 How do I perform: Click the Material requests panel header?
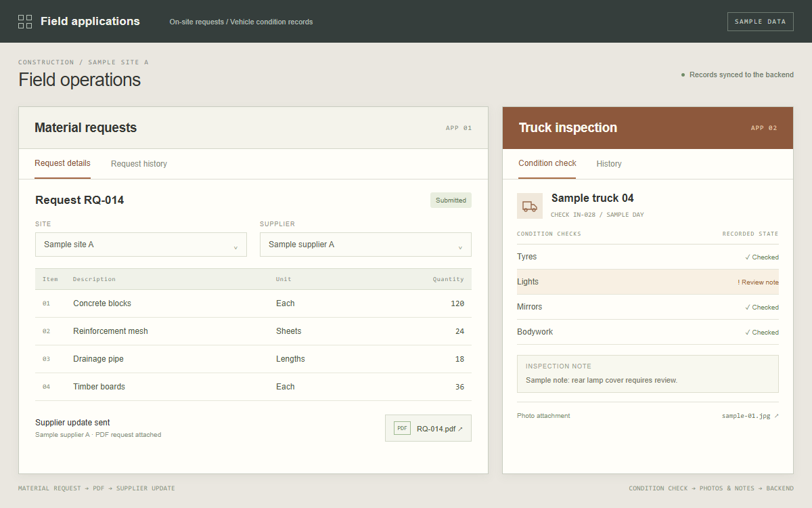(253, 128)
